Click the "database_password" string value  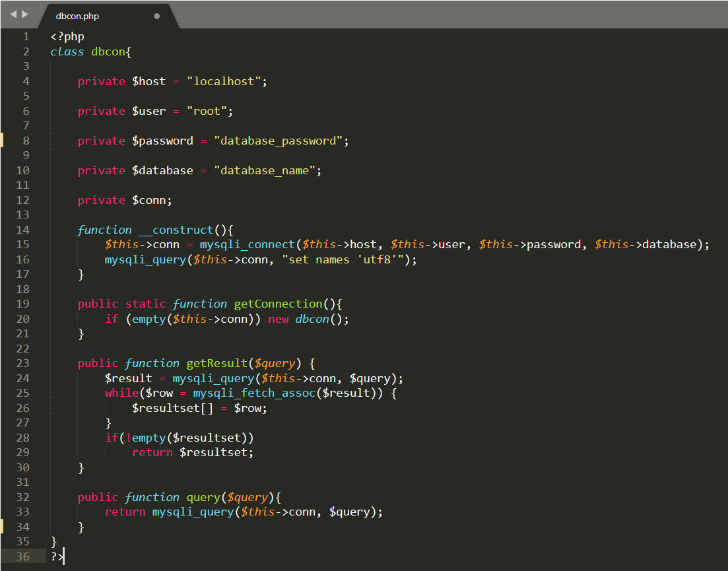[281, 141]
